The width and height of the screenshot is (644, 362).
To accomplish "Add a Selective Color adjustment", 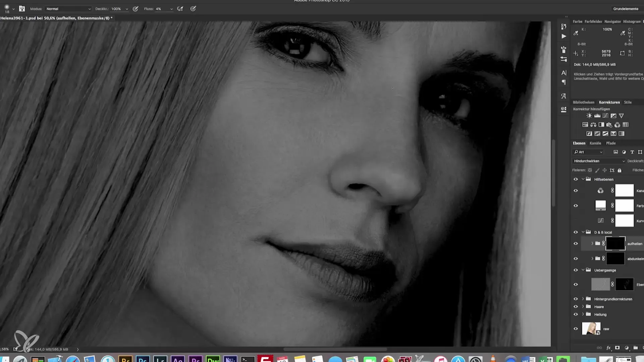I will 613,134.
